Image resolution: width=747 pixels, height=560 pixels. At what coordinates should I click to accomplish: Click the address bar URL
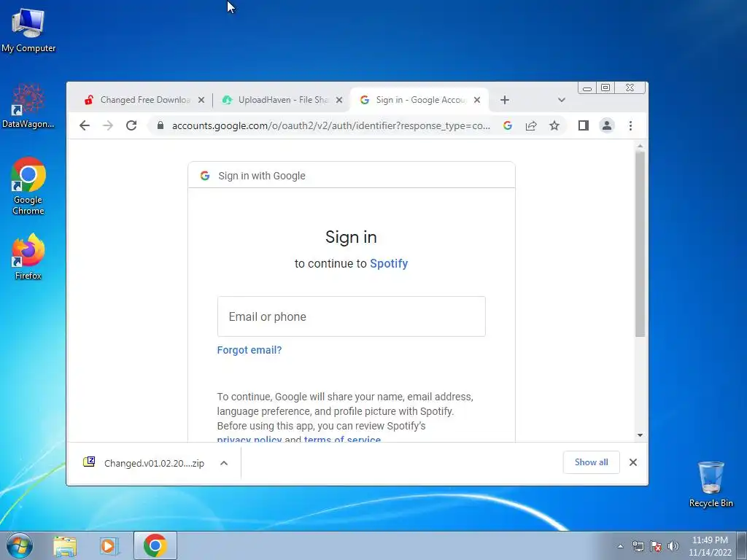click(330, 125)
